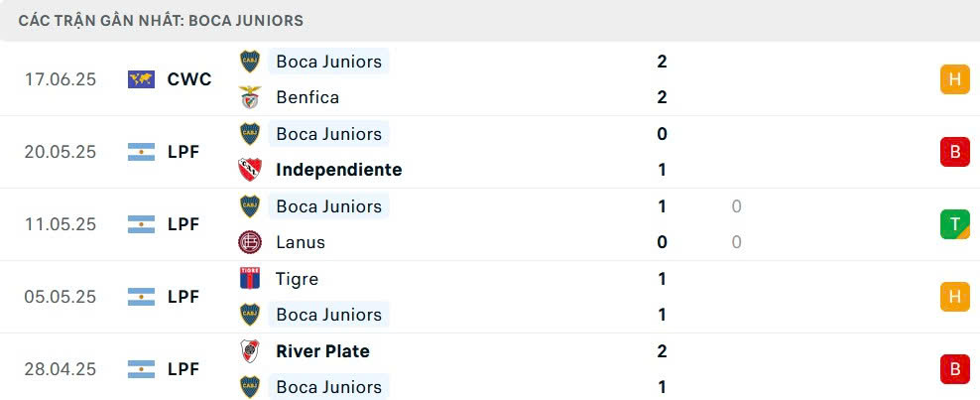
Task: Click the Lanus club crest icon
Action: (250, 242)
